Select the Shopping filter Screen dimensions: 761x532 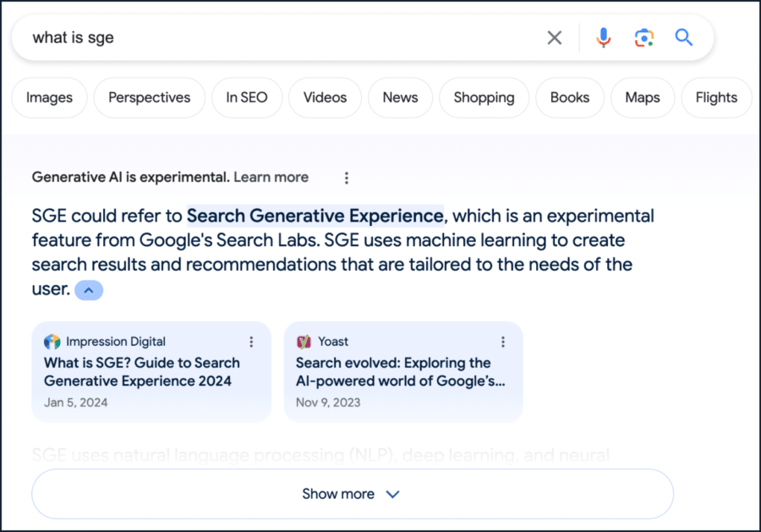[x=484, y=97]
